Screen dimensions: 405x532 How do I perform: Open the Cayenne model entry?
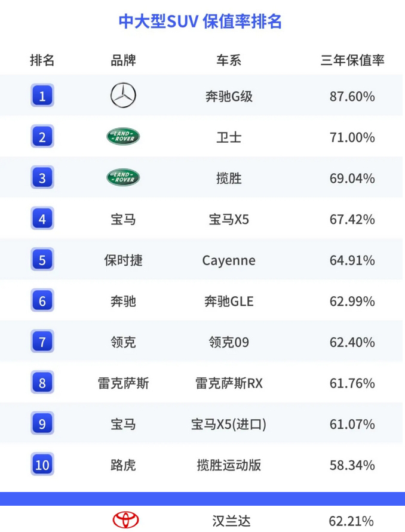(228, 260)
